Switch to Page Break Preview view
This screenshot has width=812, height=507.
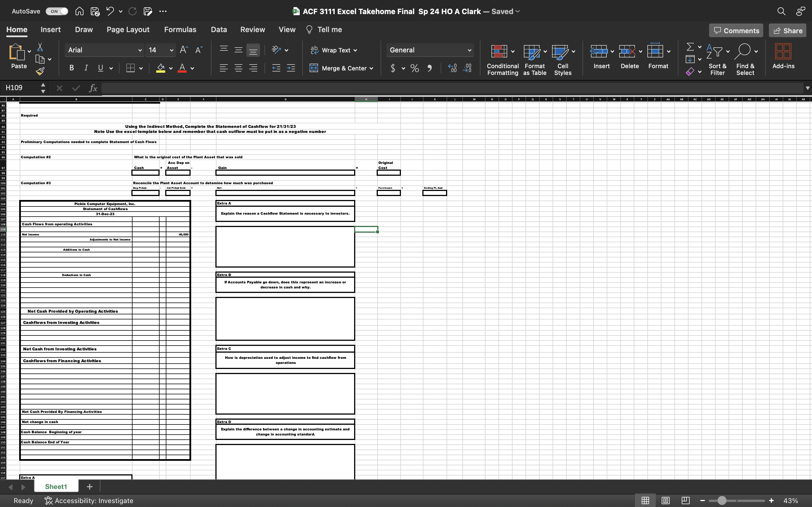(685, 500)
